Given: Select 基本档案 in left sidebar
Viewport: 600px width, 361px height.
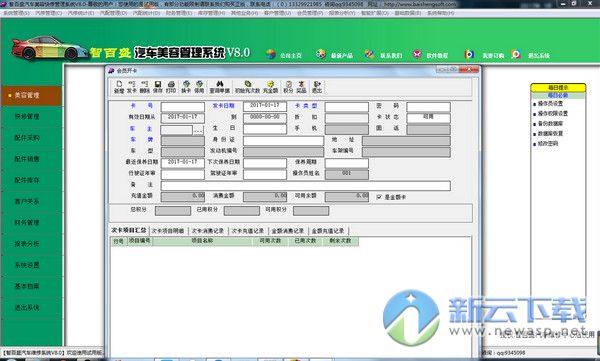Looking at the screenshot, I should point(31,286).
